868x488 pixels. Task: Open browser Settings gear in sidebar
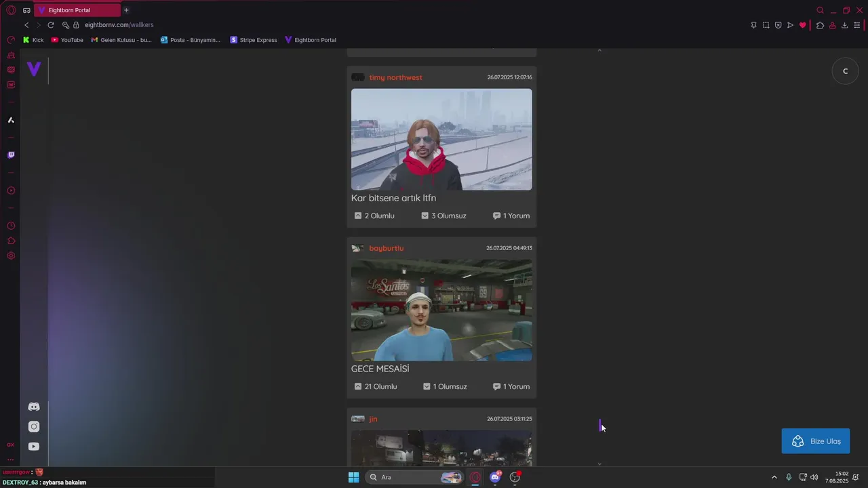[x=11, y=256]
